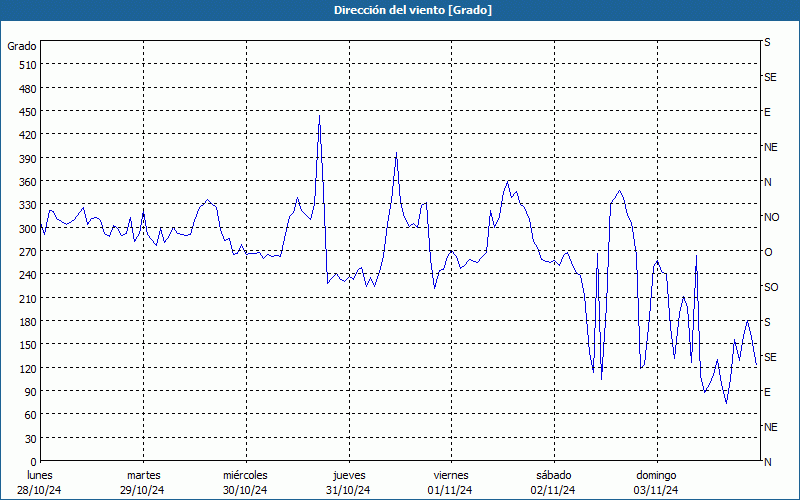The image size is (800, 500).
Task: Select the 150 y-axis tick label
Action: (28, 345)
